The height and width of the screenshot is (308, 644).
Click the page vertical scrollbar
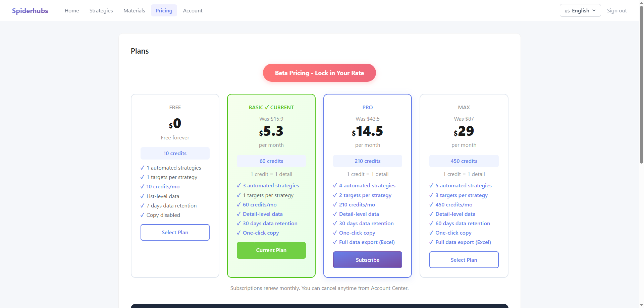point(641,84)
